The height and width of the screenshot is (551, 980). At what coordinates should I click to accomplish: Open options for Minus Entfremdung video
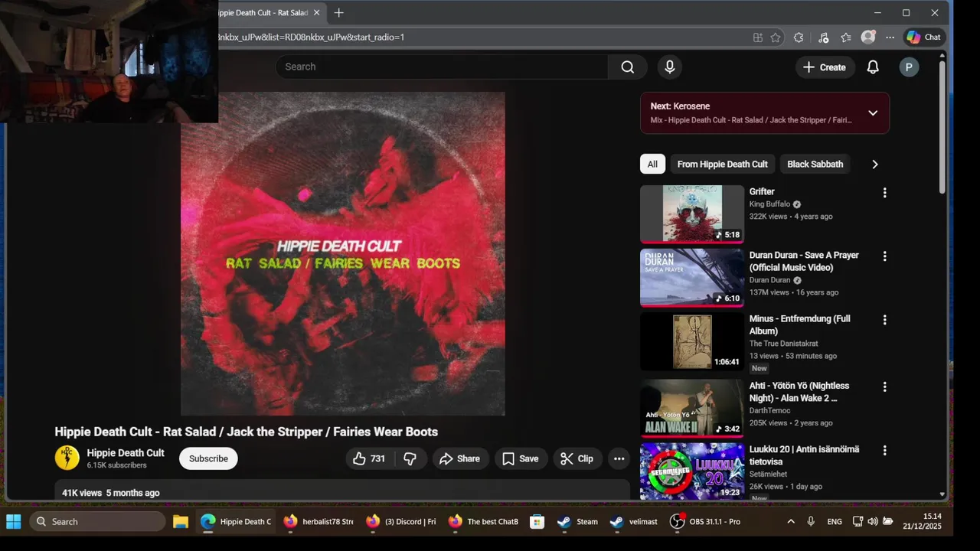point(884,320)
